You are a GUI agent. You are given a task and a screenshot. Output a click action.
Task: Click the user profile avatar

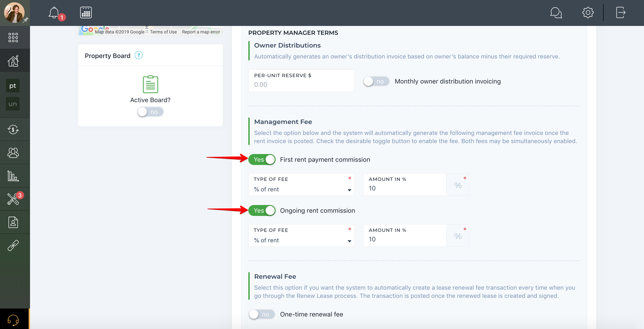14,13
